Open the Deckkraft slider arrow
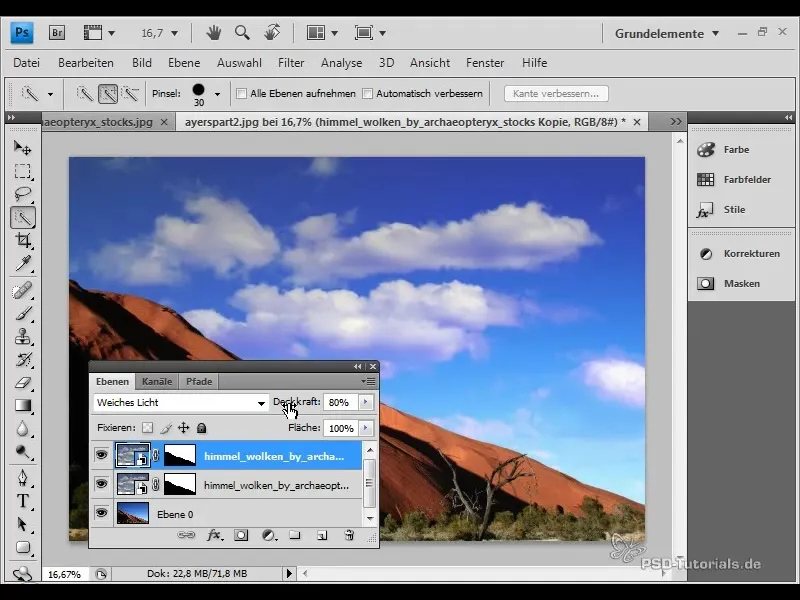Screen dimensions: 800x600 click(x=365, y=402)
